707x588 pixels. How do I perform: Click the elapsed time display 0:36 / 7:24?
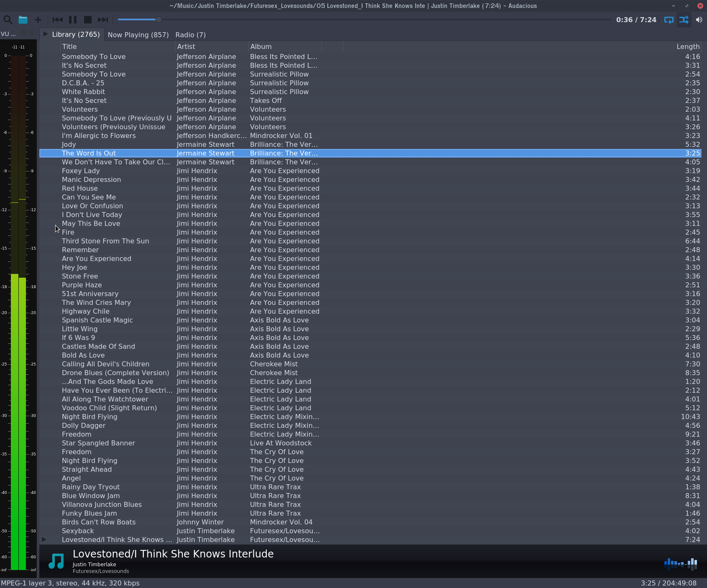[x=636, y=20]
